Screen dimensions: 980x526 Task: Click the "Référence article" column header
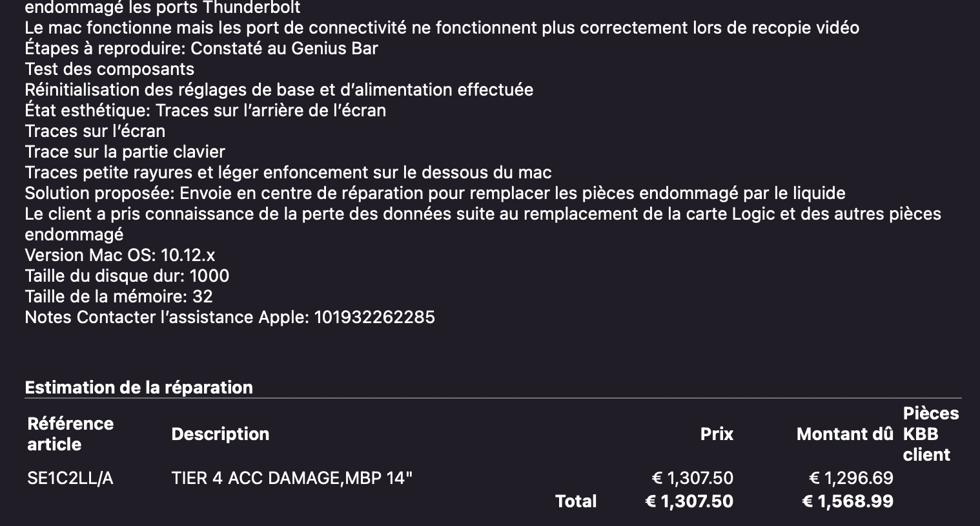70,434
